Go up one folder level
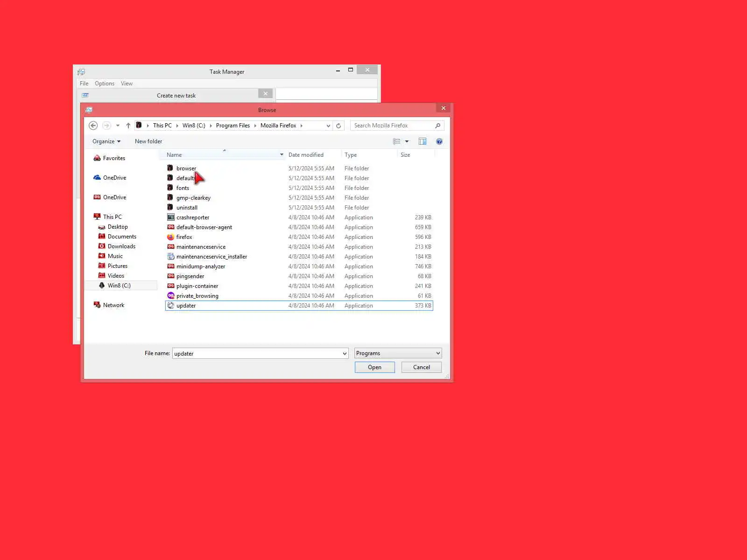 (x=128, y=126)
